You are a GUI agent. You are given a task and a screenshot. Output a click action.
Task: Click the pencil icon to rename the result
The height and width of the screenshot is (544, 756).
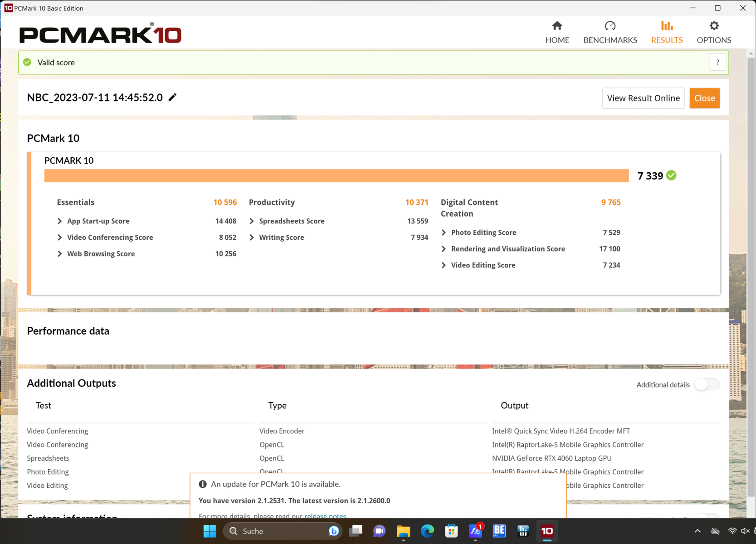click(x=172, y=97)
